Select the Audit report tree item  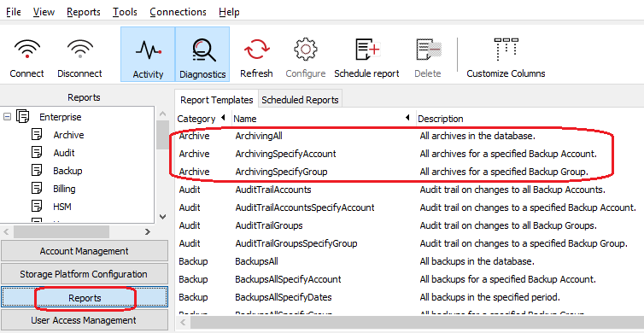pos(64,153)
